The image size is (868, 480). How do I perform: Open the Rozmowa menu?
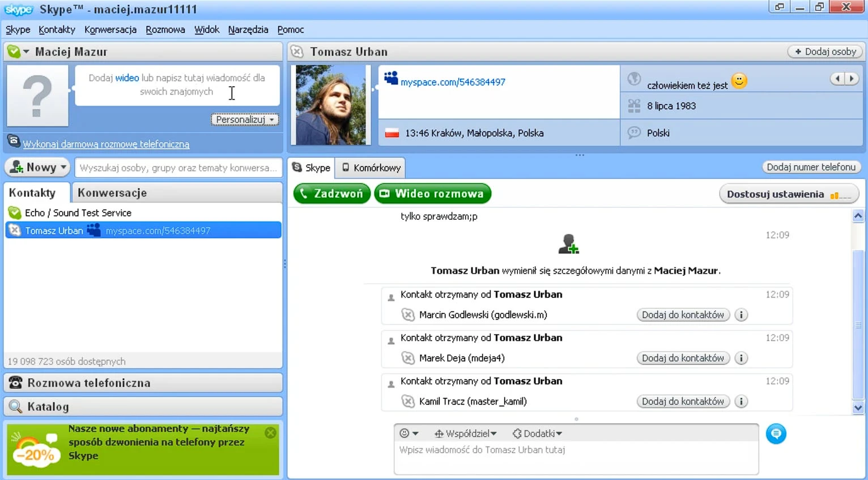(165, 29)
